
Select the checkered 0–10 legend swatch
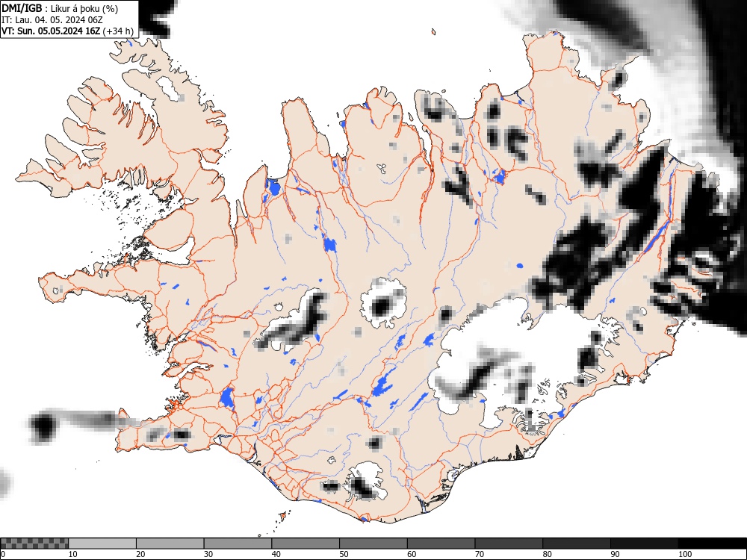pyautogui.click(x=34, y=544)
